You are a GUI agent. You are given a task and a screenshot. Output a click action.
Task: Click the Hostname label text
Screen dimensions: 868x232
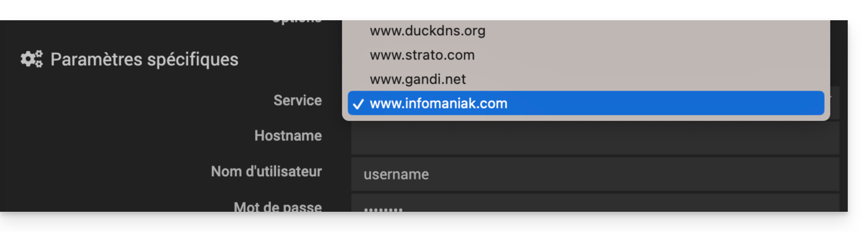tap(288, 136)
